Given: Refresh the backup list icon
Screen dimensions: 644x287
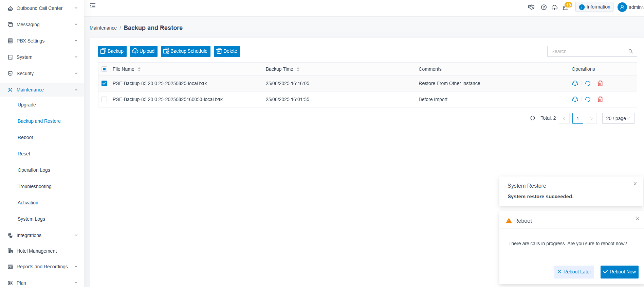Looking at the screenshot, I should coord(533,118).
